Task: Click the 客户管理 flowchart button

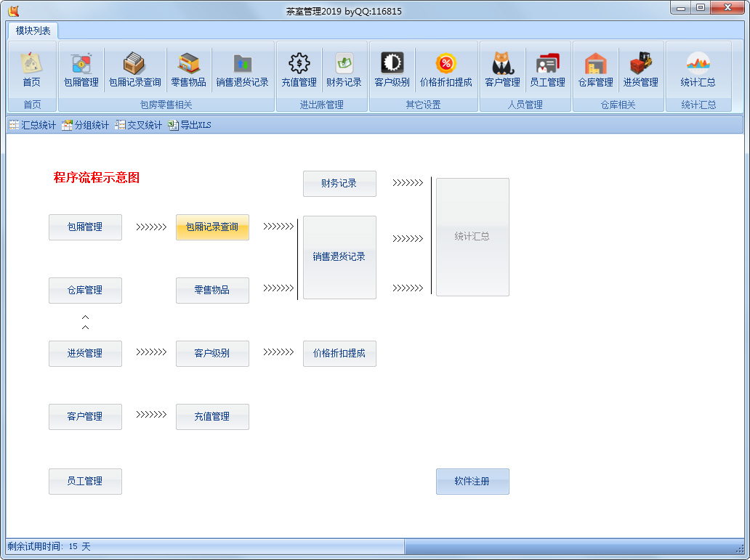Action: click(x=85, y=416)
